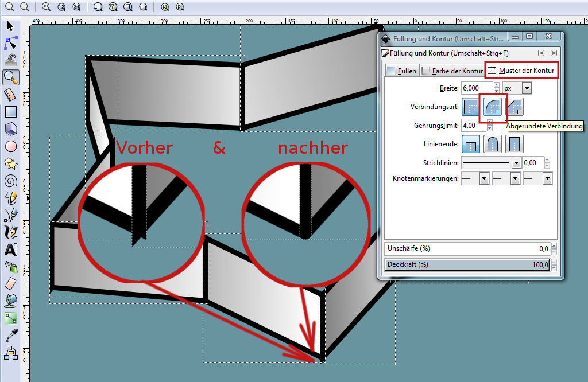
Task: Select the calligraphy tool
Action: click(11, 232)
